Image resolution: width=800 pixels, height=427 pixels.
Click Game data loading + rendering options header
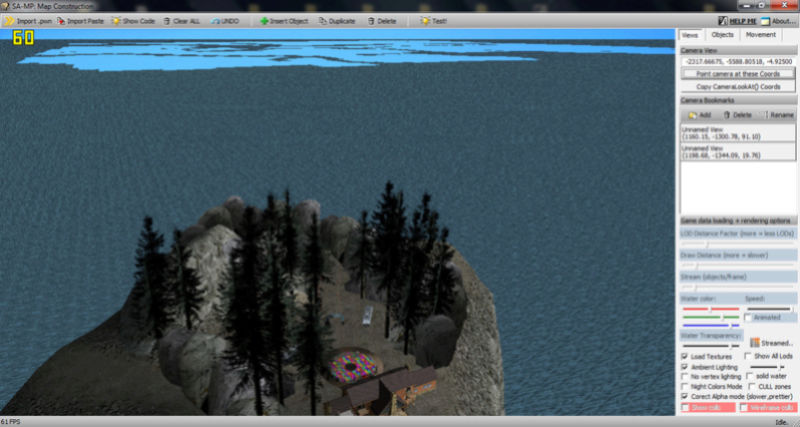tap(738, 221)
